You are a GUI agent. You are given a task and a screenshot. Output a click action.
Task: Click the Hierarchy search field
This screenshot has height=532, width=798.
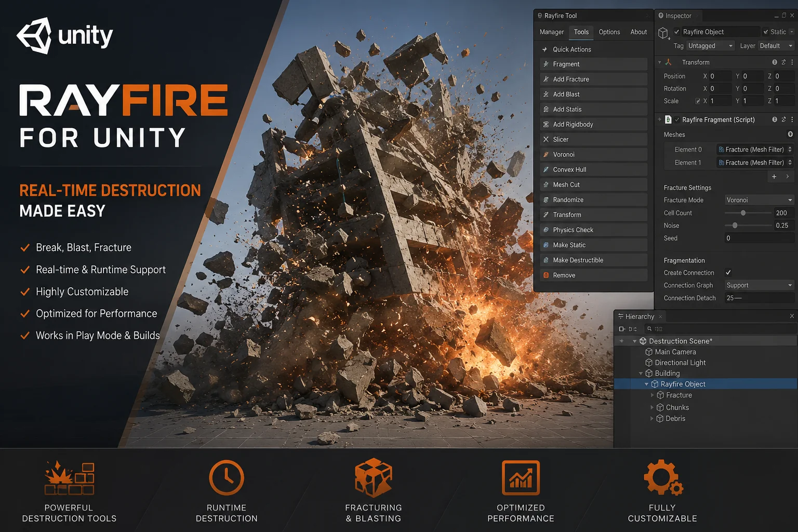point(721,329)
